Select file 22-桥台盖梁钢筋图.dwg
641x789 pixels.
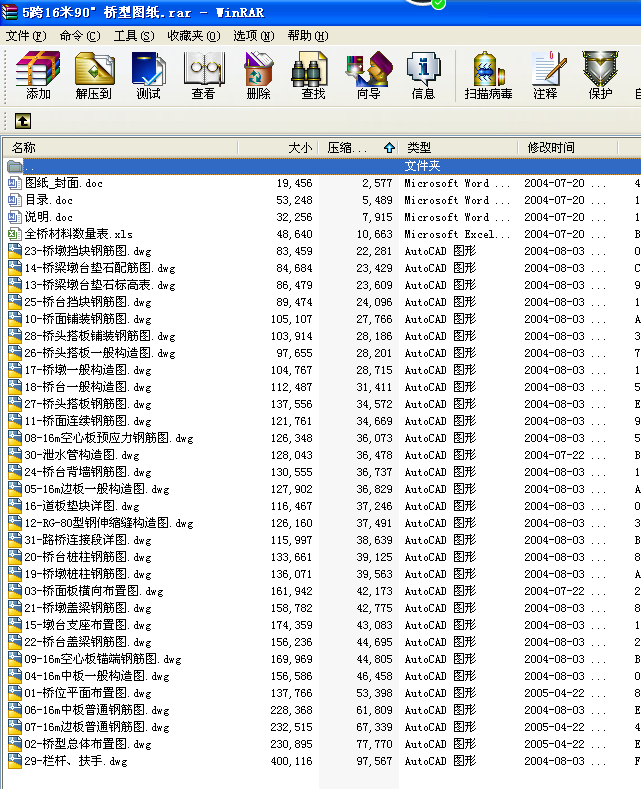[x=88, y=643]
